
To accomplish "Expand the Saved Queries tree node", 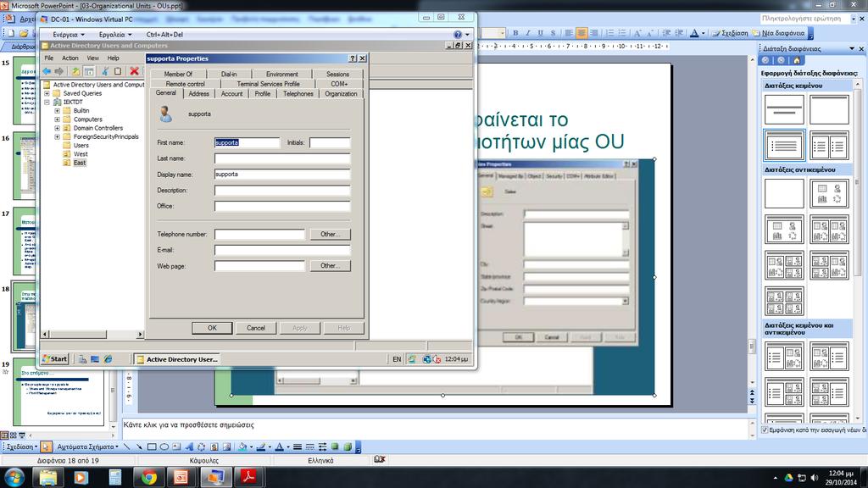I will (x=47, y=93).
